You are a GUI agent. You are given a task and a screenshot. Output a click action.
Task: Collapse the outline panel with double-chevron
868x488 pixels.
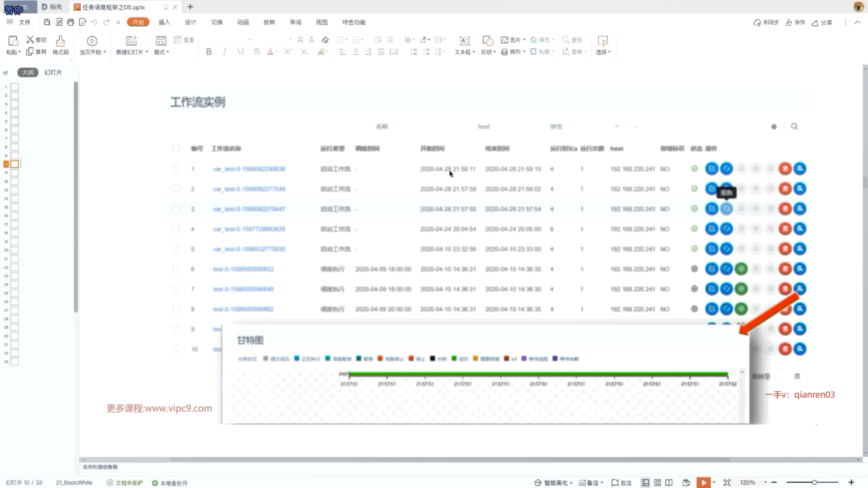tap(5, 73)
